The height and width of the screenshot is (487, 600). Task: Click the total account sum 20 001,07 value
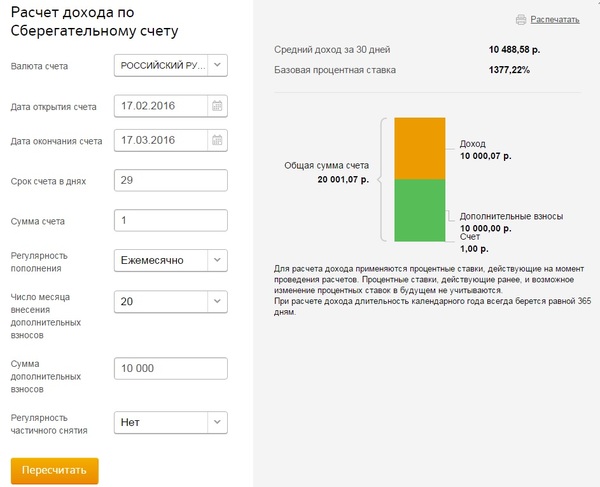click(x=343, y=180)
